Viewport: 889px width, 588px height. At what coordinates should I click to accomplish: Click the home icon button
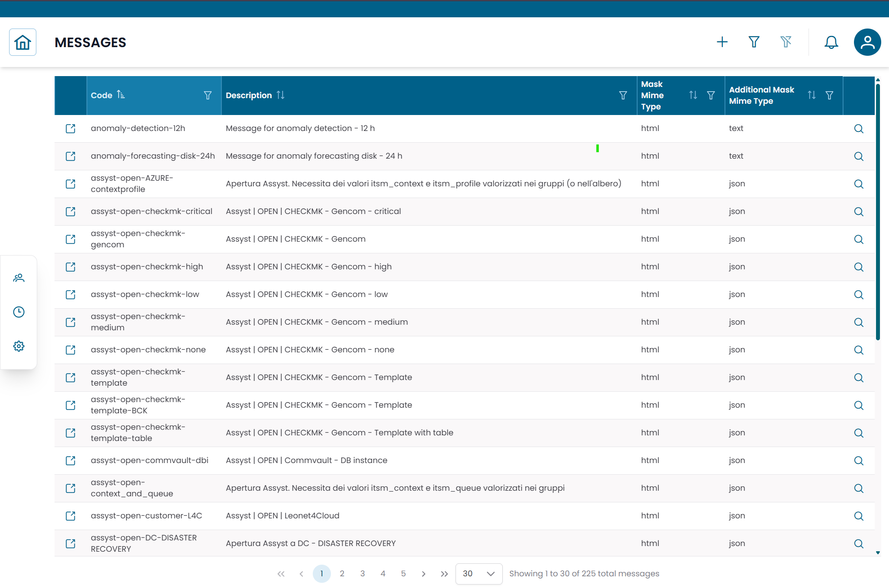pyautogui.click(x=22, y=42)
